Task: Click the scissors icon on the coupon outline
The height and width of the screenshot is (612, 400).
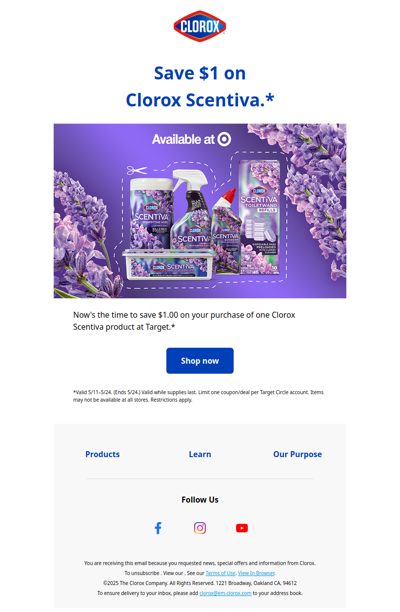Action: [137, 170]
